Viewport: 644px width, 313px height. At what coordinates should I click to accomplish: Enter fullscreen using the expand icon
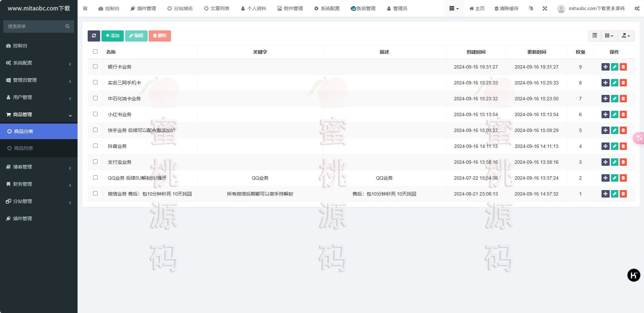545,8
